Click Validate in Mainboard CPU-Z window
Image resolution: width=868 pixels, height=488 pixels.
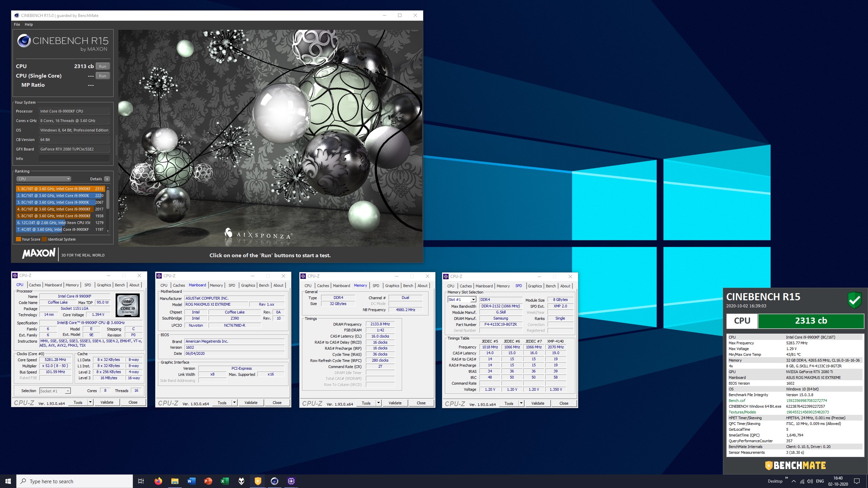point(251,403)
